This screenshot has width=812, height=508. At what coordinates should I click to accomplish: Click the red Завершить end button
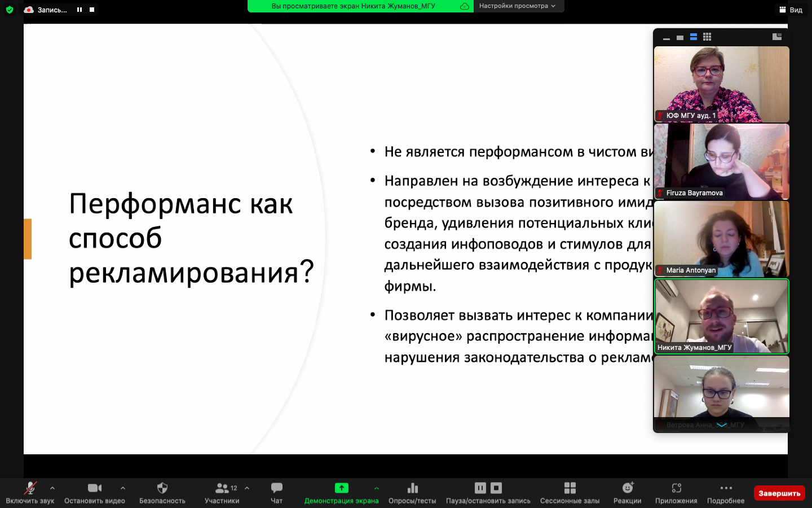click(x=779, y=493)
